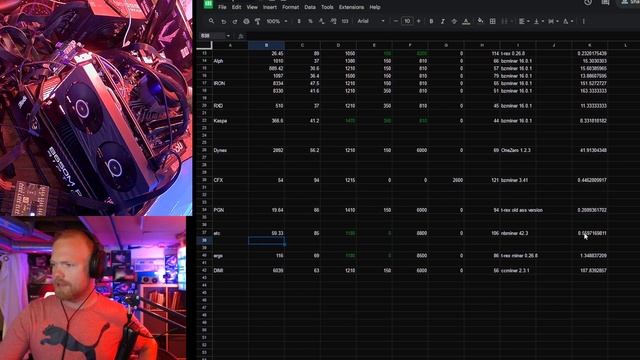Open the Edit menu
This screenshot has width=640, height=360.
236,7
